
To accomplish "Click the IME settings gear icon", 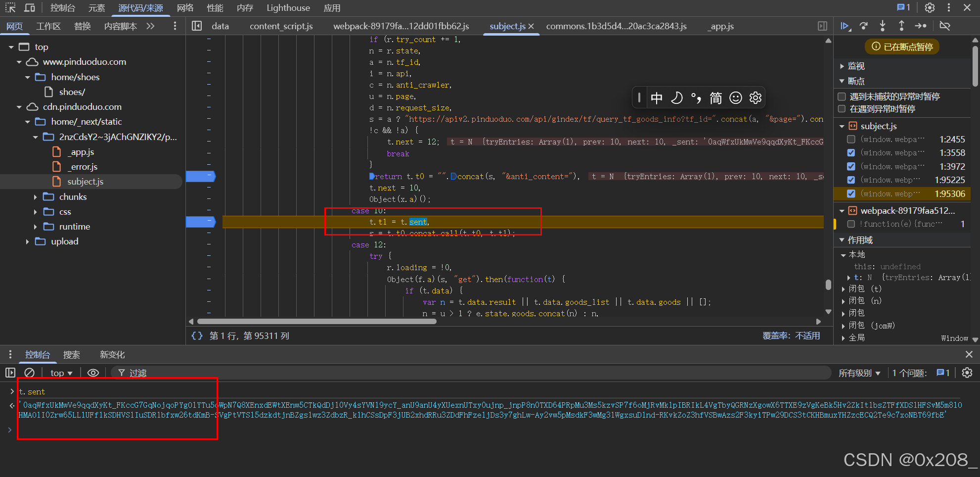I will (756, 97).
